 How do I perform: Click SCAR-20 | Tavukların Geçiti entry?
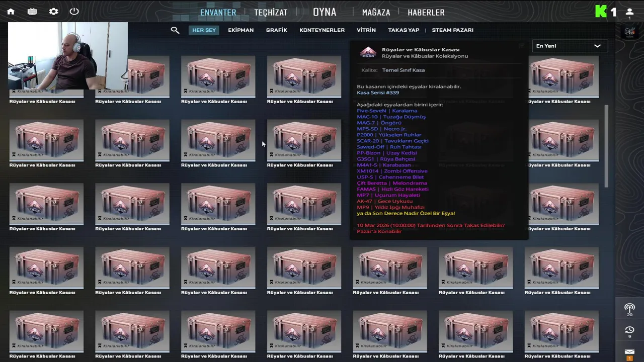(392, 141)
